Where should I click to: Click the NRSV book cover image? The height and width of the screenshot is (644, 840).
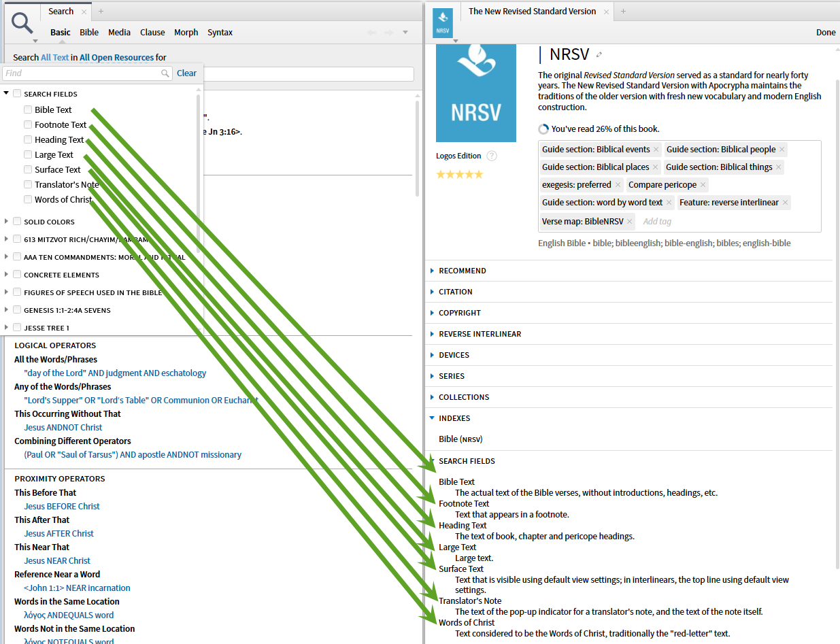[x=475, y=92]
